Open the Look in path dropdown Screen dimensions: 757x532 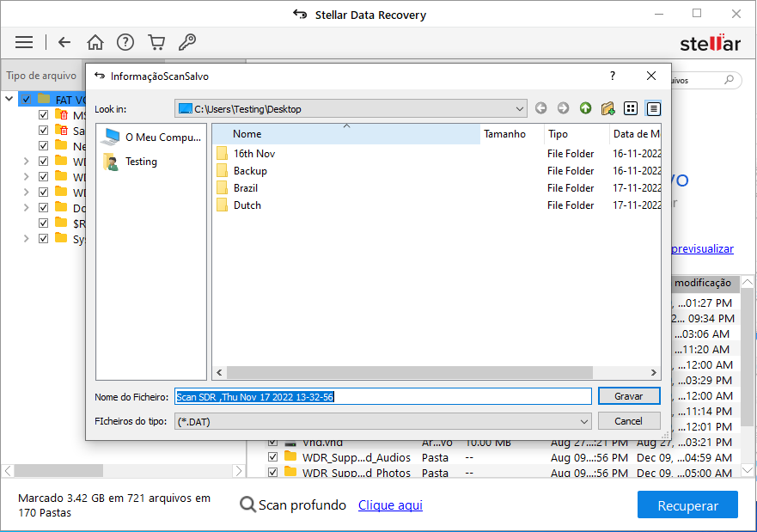tap(520, 109)
